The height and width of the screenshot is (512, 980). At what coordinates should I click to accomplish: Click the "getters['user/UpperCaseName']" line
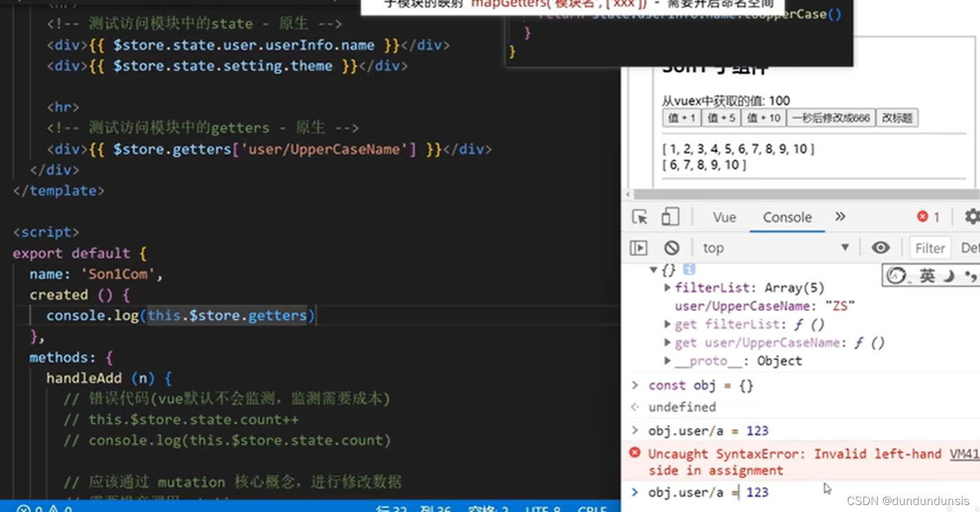tap(269, 148)
